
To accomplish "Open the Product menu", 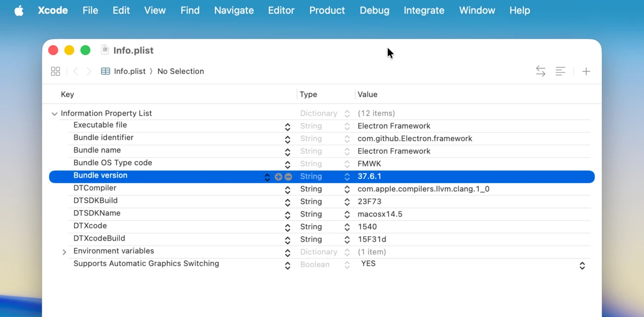I will tap(327, 10).
